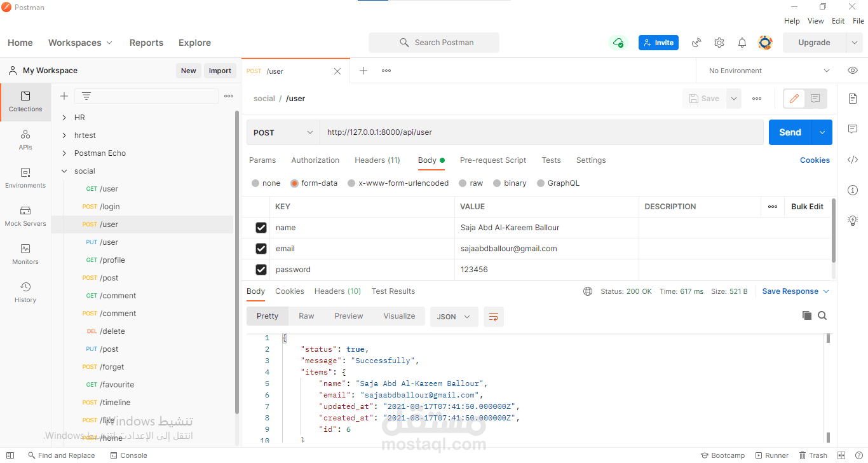Open the Mock Servers sidebar panel

point(25,216)
